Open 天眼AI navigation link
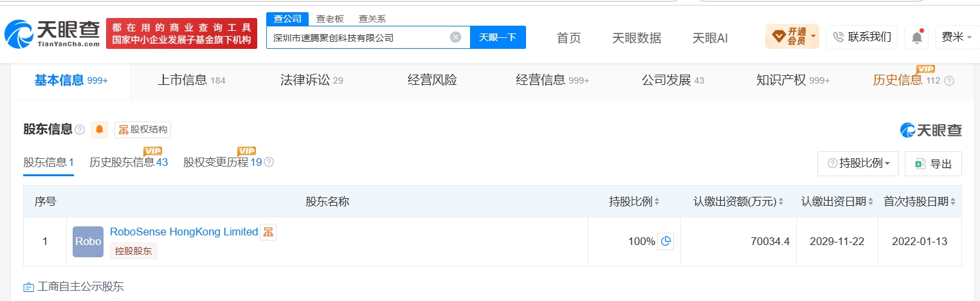The image size is (980, 301). click(x=710, y=38)
